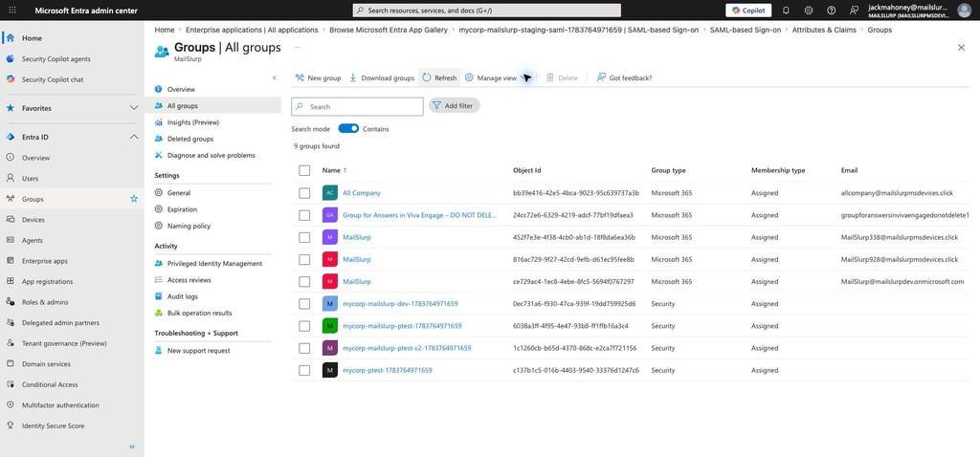Check the MailSlurp338 group row checkbox

[304, 237]
